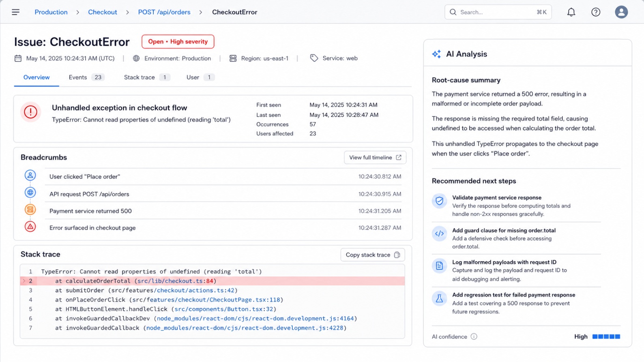Image resolution: width=644 pixels, height=362 pixels.
Task: Click the Last seen timestamp value
Action: pos(344,115)
